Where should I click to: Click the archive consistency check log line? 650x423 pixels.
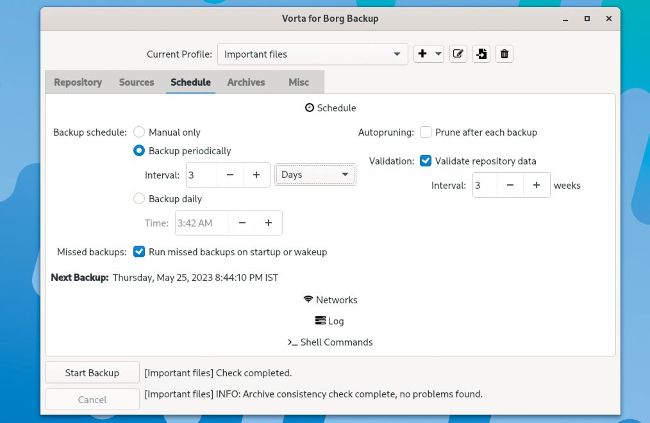pyautogui.click(x=313, y=394)
